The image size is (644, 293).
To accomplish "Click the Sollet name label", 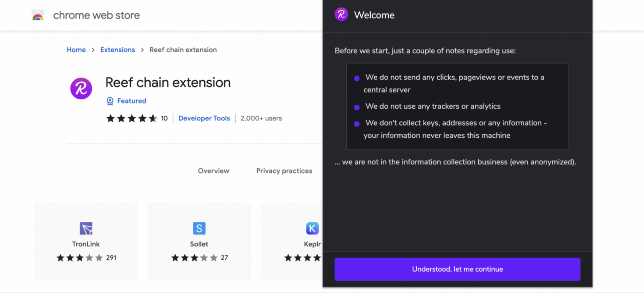I will (199, 244).
